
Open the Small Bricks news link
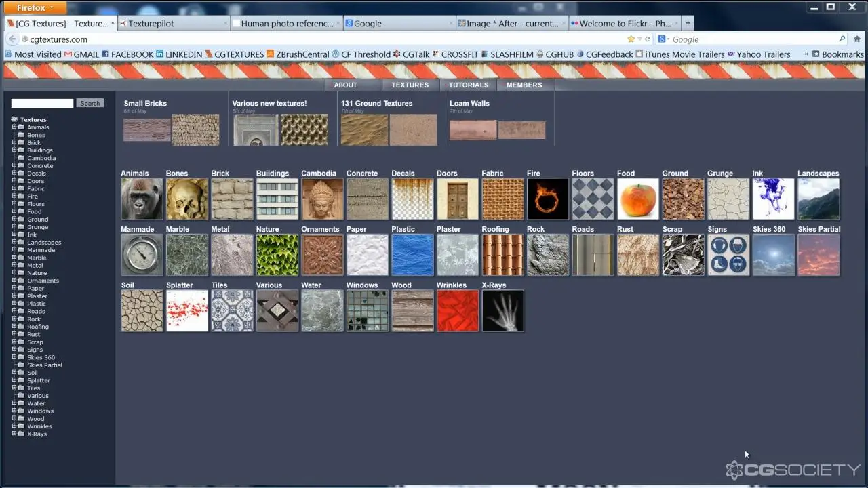point(145,104)
